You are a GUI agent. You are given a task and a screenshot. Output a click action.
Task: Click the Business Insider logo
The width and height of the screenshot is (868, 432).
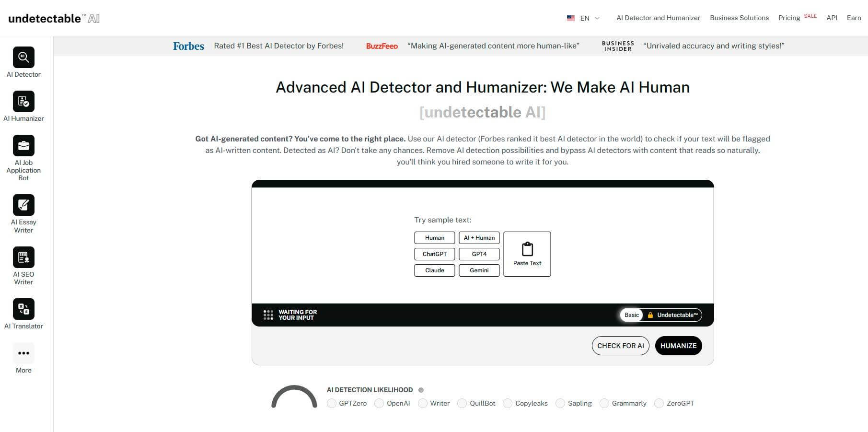(x=618, y=46)
